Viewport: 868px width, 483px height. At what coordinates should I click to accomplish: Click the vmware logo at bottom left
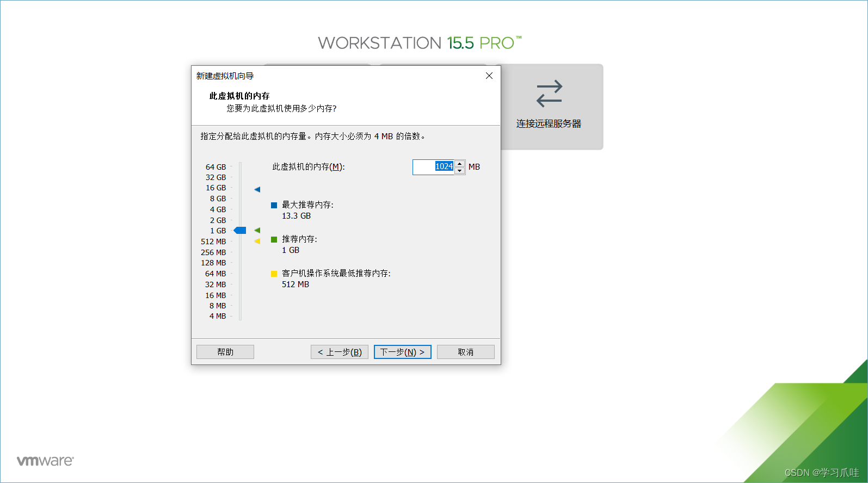(45, 461)
